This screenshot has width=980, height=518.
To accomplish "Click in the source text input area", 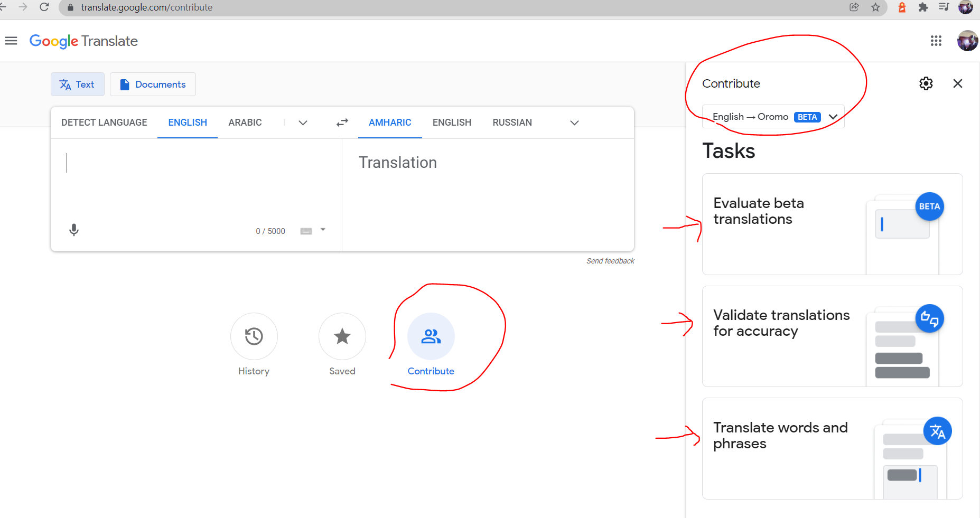I will 195,180.
